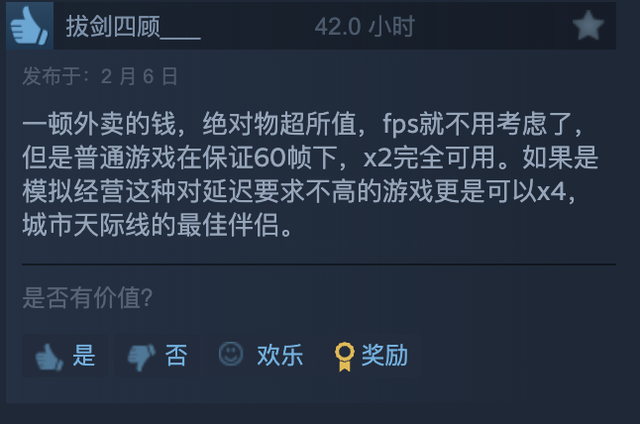Vote the review helpful with 是
Viewport: 640px width, 424px height.
point(65,355)
